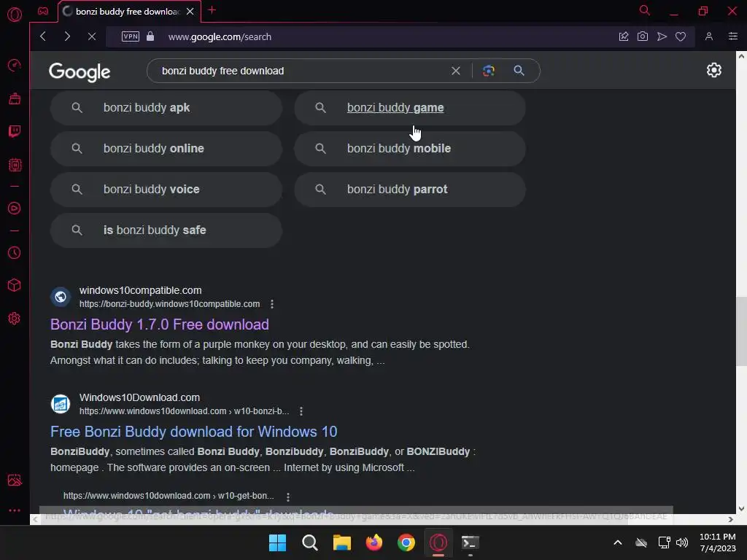Launch Google Chrome from taskbar
Viewport: 747px width, 560px height.
(406, 542)
